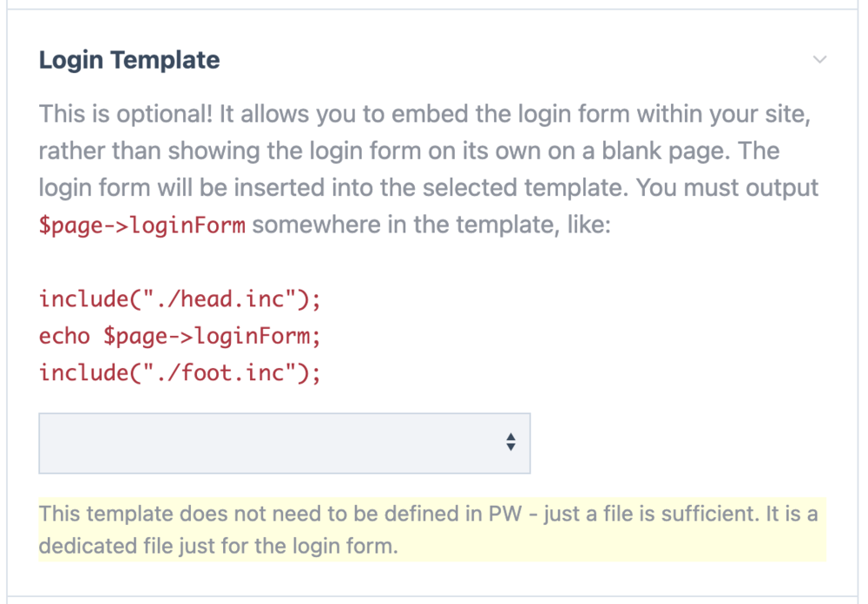Viewport: 868px width, 604px height.
Task: Click 'somewhere in the template, like:' text
Action: 431,226
